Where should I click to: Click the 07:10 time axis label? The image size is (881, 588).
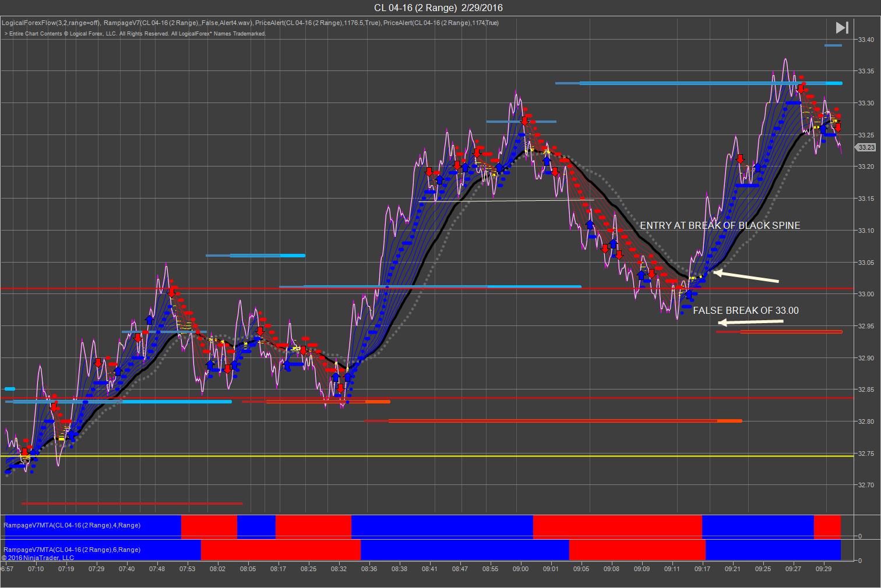click(36, 569)
